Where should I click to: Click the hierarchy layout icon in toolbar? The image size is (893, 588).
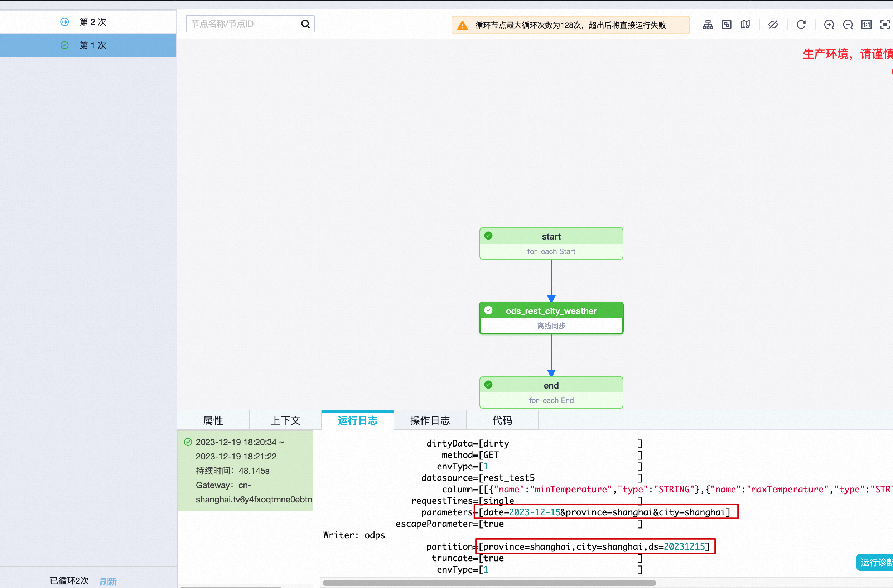(x=708, y=25)
